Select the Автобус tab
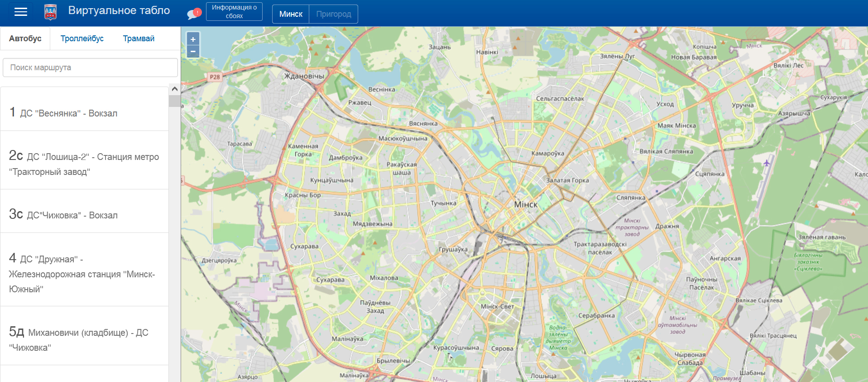Image resolution: width=868 pixels, height=382 pixels. pyautogui.click(x=25, y=39)
